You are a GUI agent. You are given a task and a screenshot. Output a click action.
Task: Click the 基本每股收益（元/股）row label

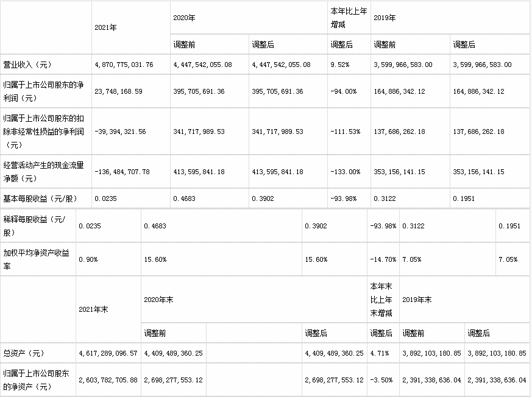[x=40, y=198]
